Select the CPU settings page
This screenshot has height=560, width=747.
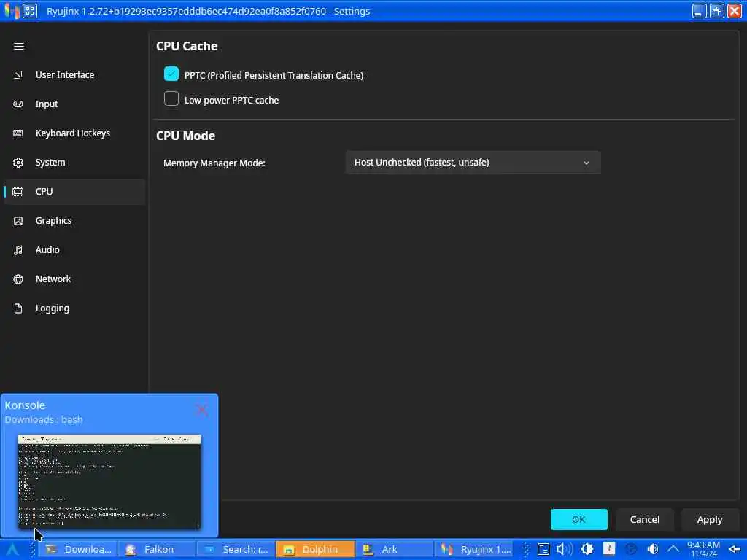[74, 192]
